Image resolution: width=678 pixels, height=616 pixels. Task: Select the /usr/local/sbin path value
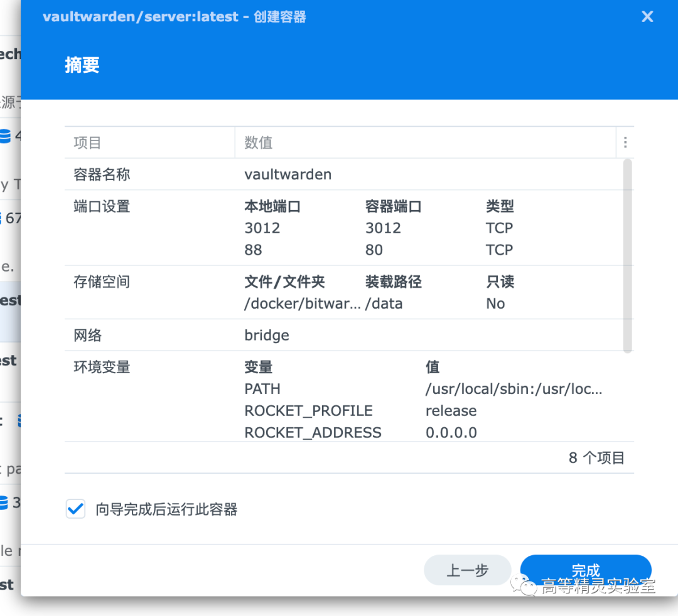point(514,389)
